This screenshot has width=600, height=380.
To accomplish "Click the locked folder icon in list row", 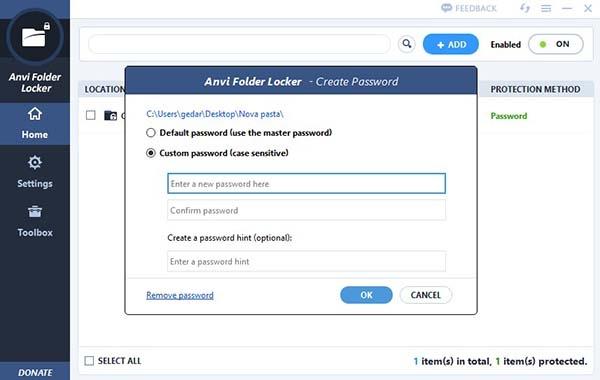I will point(111,115).
